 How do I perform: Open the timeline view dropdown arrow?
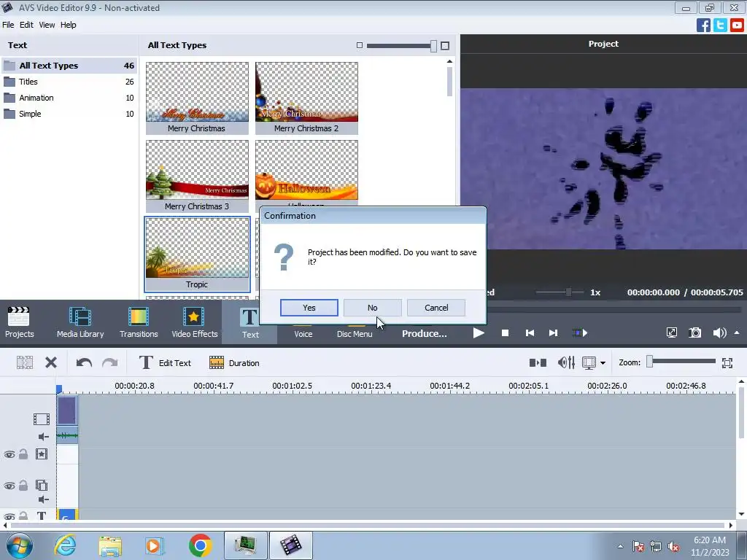(603, 363)
